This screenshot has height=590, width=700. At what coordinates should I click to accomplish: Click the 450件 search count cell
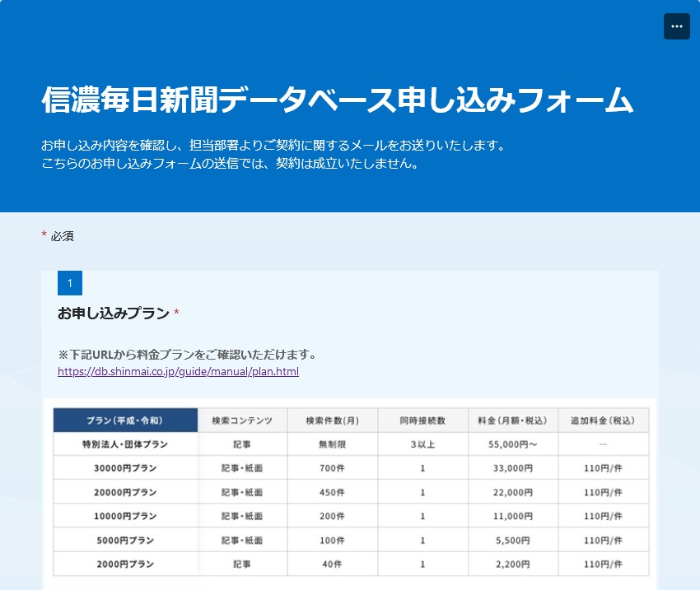332,492
